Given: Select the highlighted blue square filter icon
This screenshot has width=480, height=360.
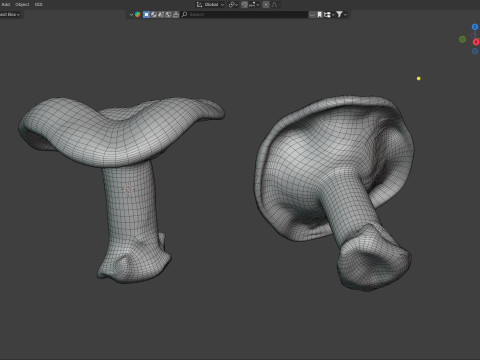Looking at the screenshot, I should click(146, 14).
